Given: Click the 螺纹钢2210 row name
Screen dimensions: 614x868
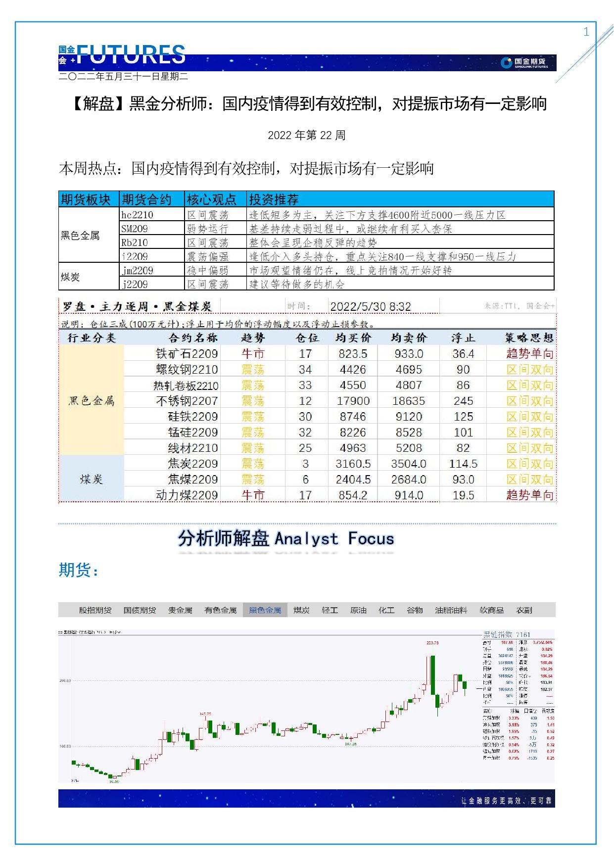Looking at the screenshot, I should click(x=187, y=370).
